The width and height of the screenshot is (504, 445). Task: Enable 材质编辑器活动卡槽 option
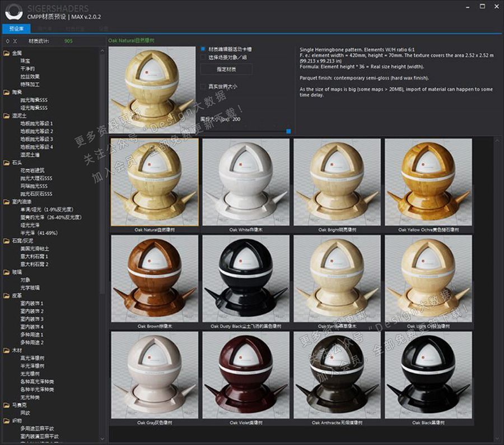pyautogui.click(x=204, y=49)
